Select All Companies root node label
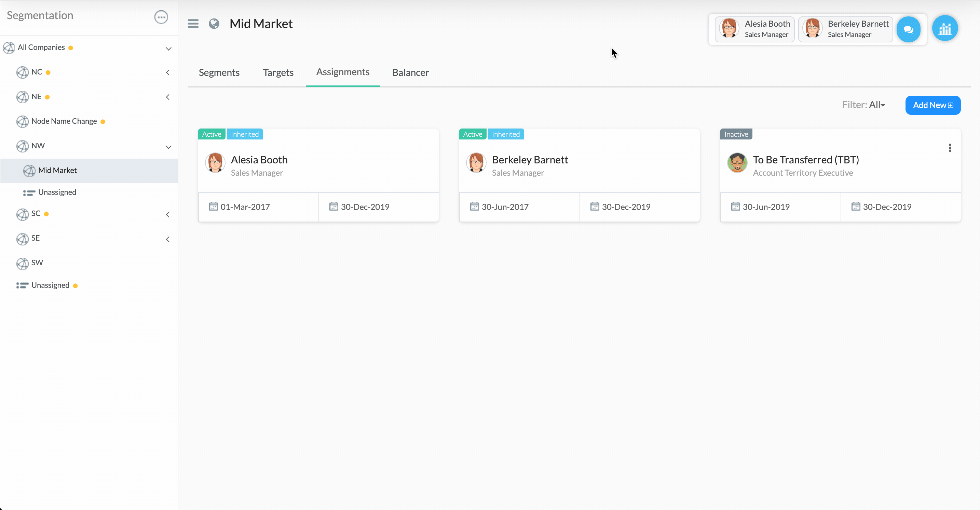The image size is (980, 510). (x=41, y=47)
